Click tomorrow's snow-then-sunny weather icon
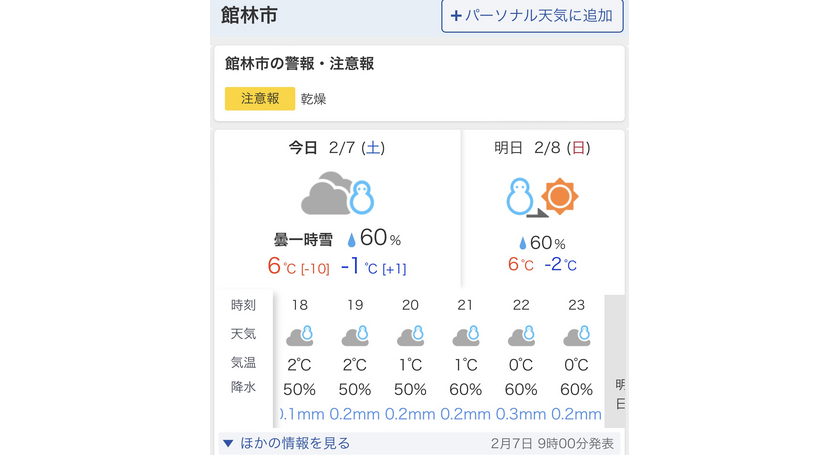The image size is (840, 455). coord(542,196)
